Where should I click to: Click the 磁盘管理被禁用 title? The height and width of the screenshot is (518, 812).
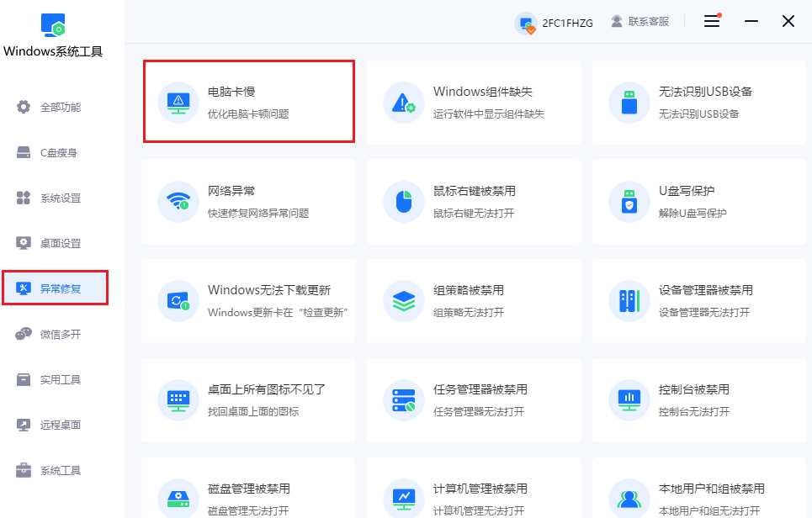(248, 489)
